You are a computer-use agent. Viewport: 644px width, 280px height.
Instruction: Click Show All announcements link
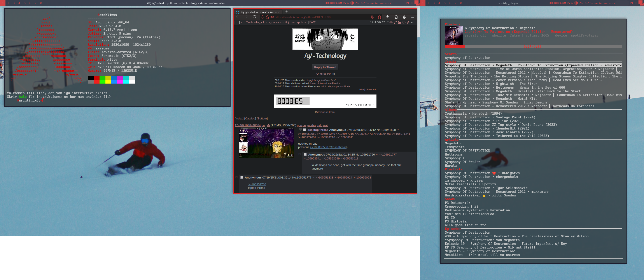click(371, 89)
